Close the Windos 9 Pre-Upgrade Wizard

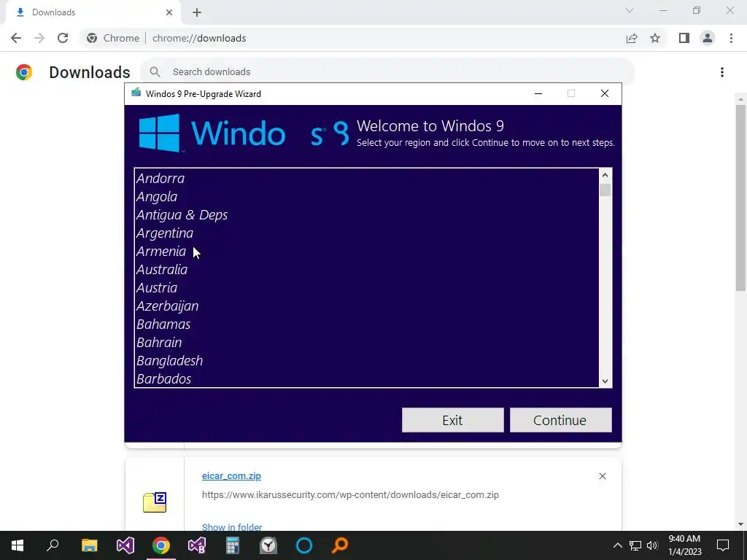click(605, 94)
